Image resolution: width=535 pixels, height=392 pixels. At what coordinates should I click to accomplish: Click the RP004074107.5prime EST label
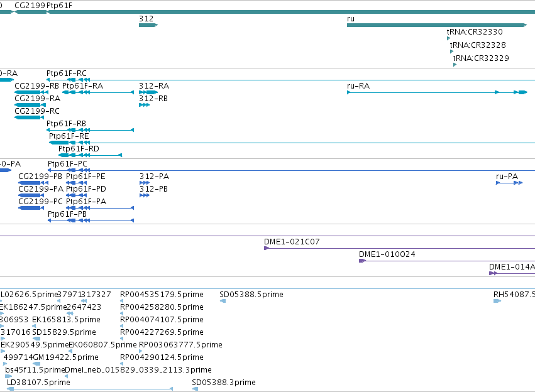tap(162, 320)
